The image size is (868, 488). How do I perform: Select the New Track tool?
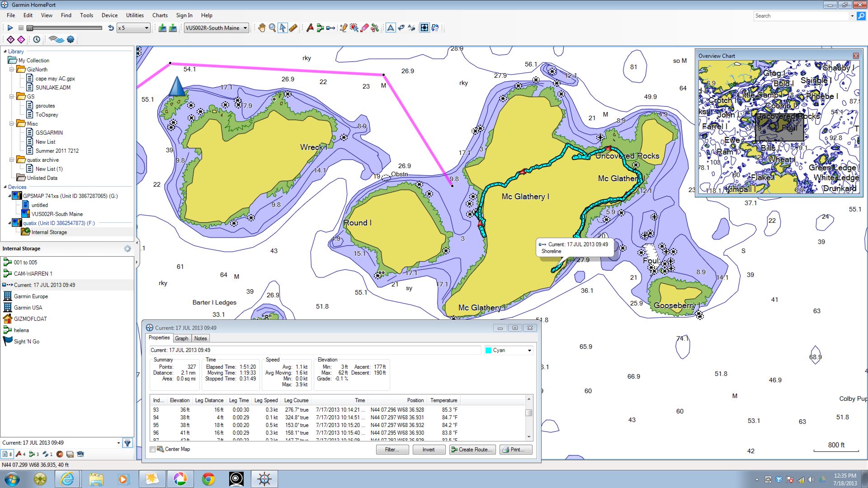pyautogui.click(x=330, y=28)
